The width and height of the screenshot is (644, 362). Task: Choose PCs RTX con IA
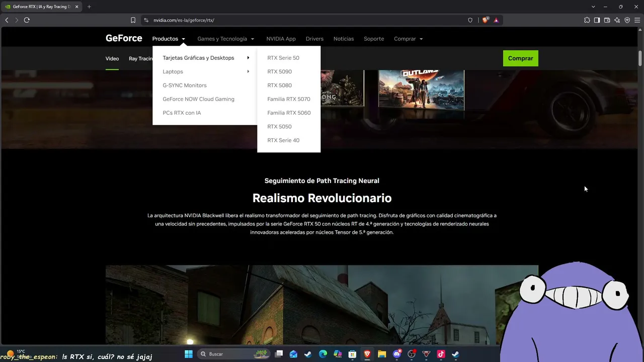click(182, 113)
